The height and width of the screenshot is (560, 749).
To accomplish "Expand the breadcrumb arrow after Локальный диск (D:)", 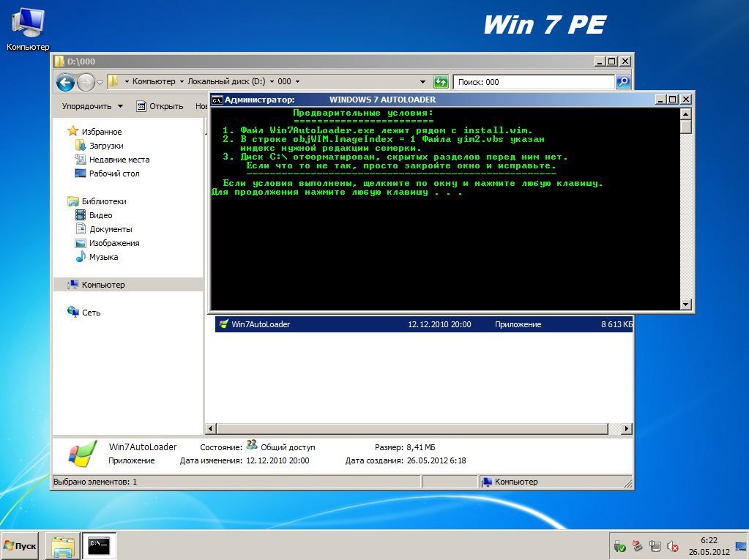I will click(272, 81).
